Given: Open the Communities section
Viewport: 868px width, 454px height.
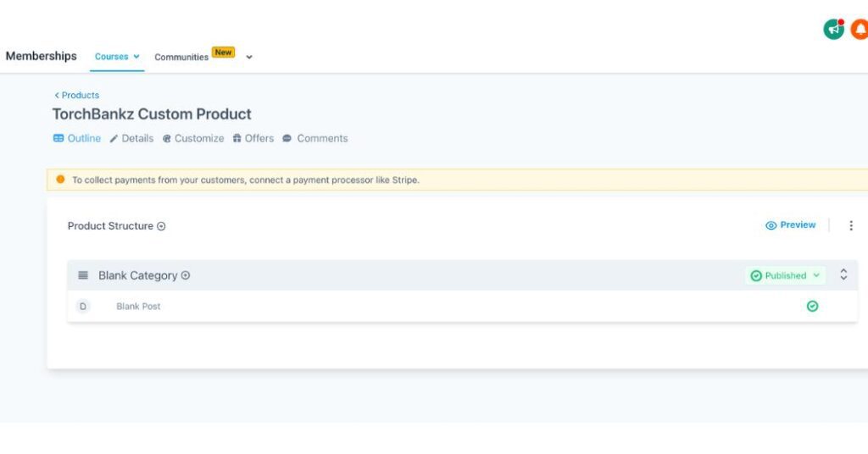Looking at the screenshot, I should 181,58.
